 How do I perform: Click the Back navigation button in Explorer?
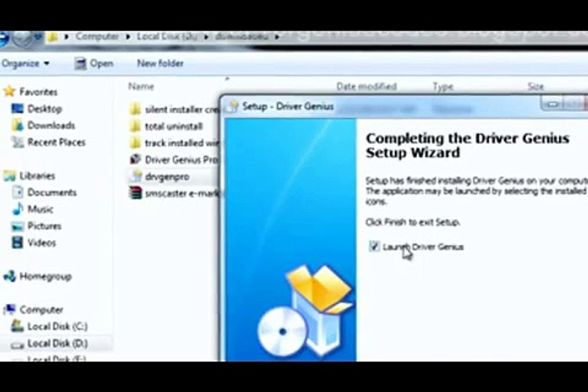(x=4, y=38)
